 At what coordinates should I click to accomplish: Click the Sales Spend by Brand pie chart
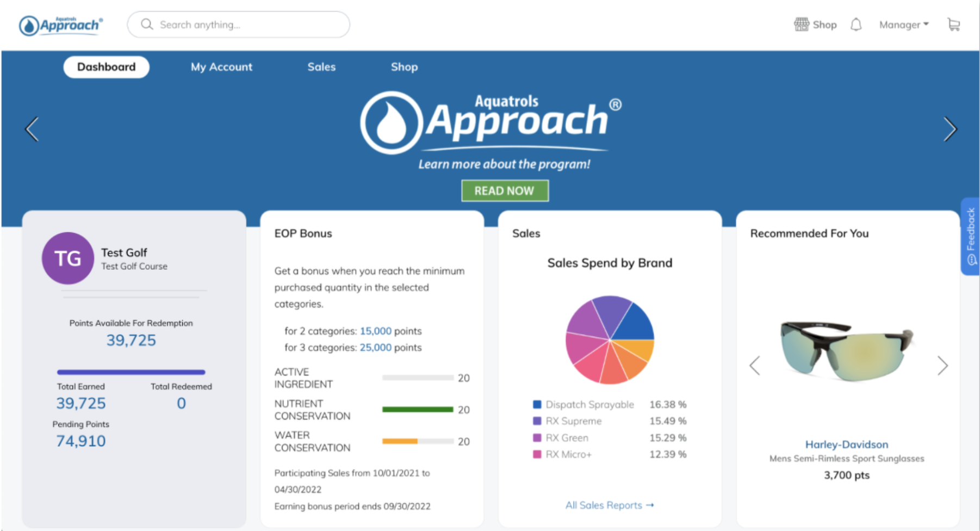pos(610,340)
